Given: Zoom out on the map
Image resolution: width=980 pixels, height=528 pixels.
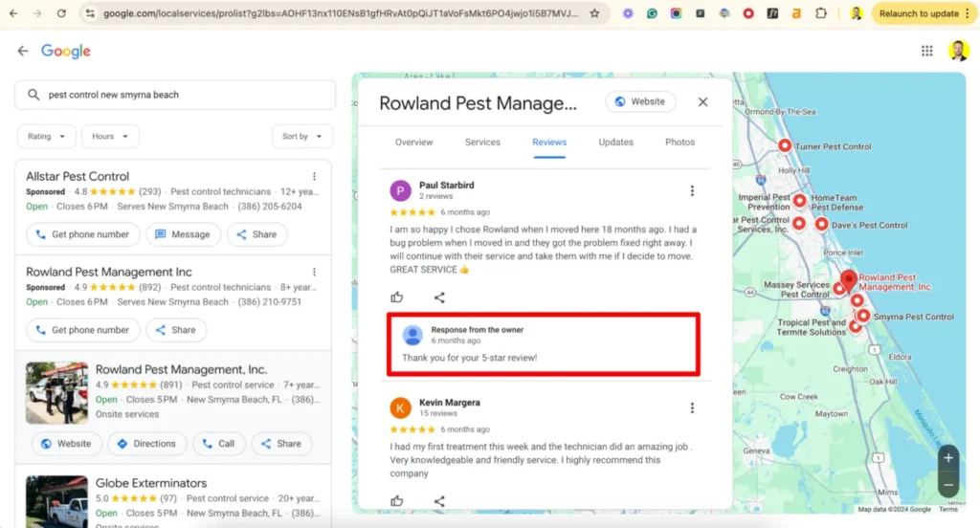Looking at the screenshot, I should [x=948, y=485].
